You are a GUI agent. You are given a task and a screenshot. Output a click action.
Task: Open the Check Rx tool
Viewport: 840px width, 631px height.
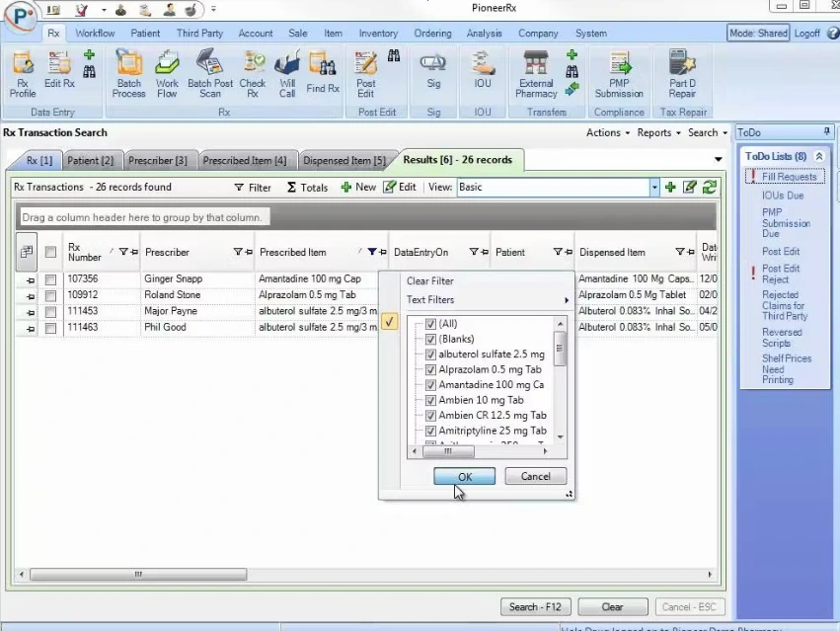click(x=253, y=75)
